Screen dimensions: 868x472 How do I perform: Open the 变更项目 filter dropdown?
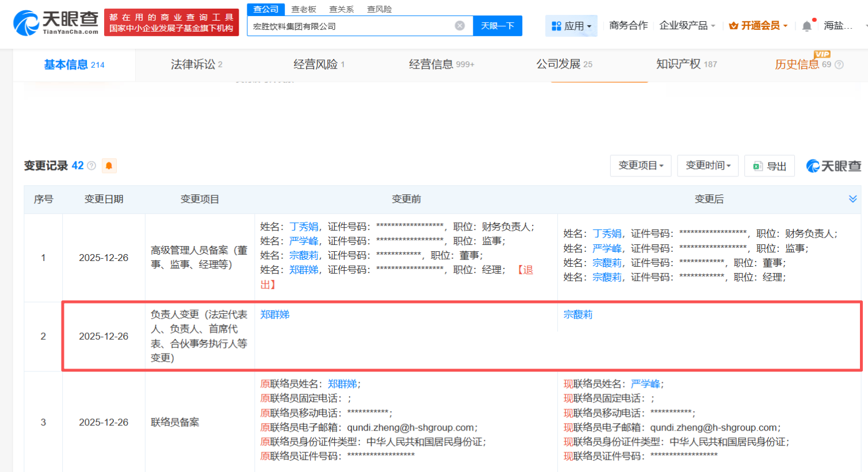[641, 166]
